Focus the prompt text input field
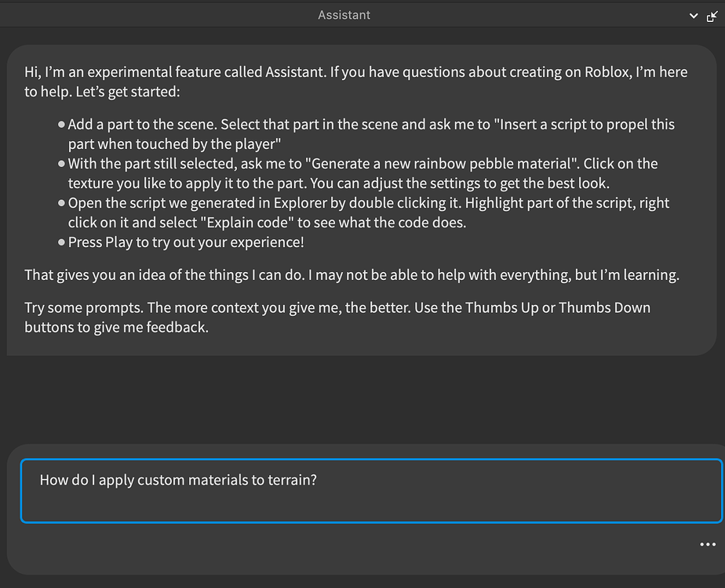This screenshot has height=588, width=725. [370, 491]
